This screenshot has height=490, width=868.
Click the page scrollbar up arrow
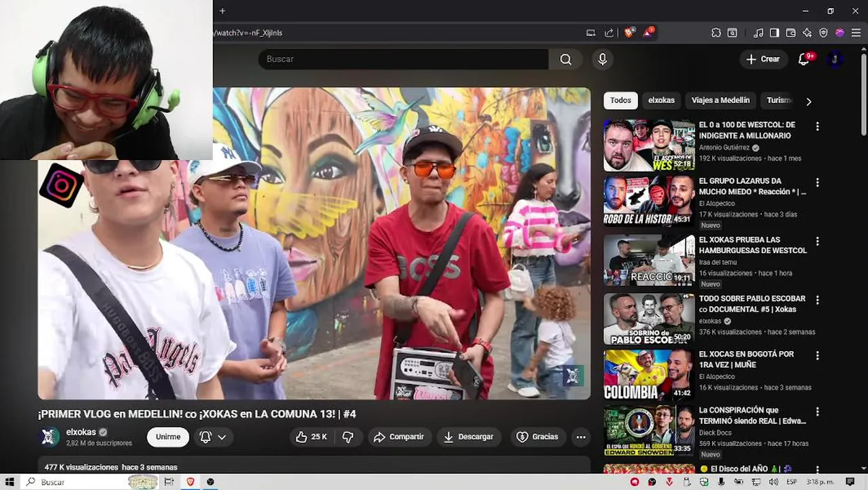(x=864, y=50)
